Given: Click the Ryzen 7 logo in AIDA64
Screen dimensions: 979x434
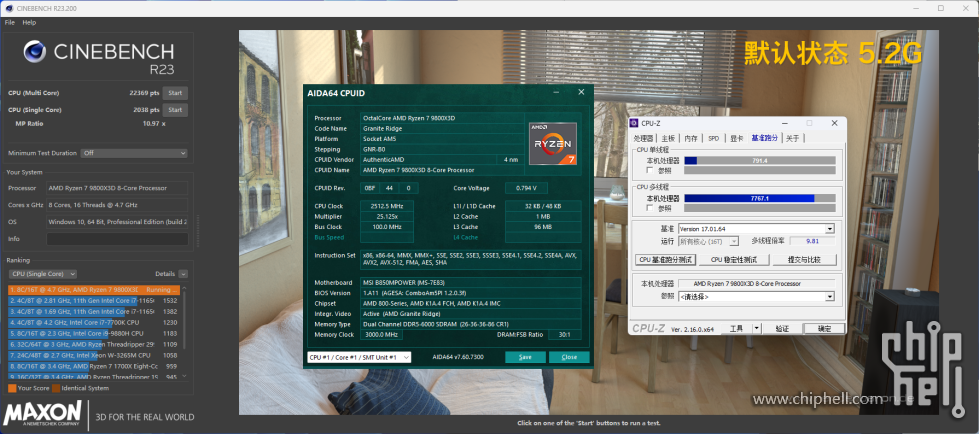Looking at the screenshot, I should click(x=553, y=143).
